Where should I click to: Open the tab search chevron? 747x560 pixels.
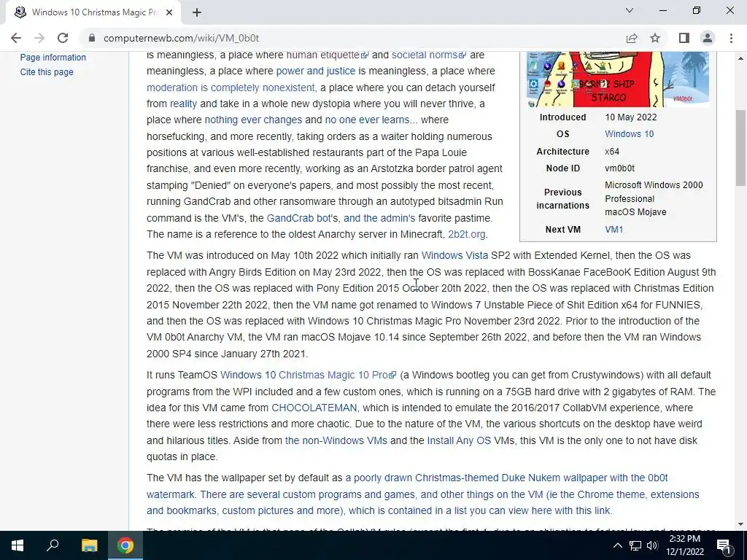pos(630,10)
